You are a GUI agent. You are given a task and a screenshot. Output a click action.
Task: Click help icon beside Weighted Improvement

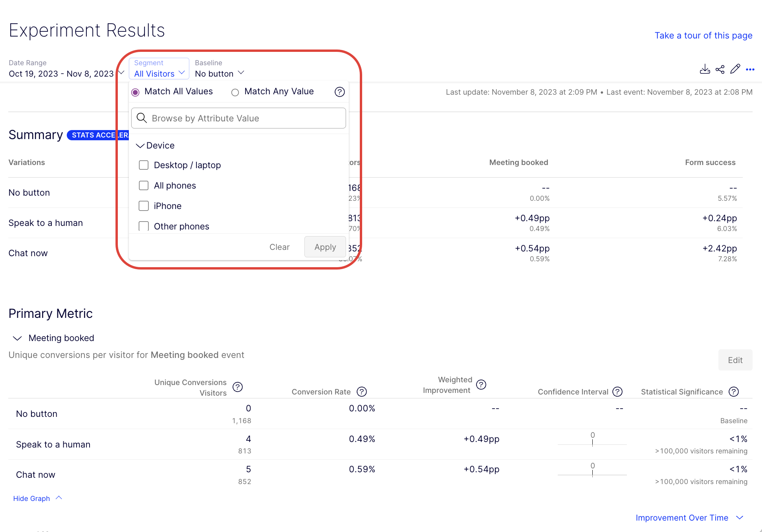pos(481,385)
